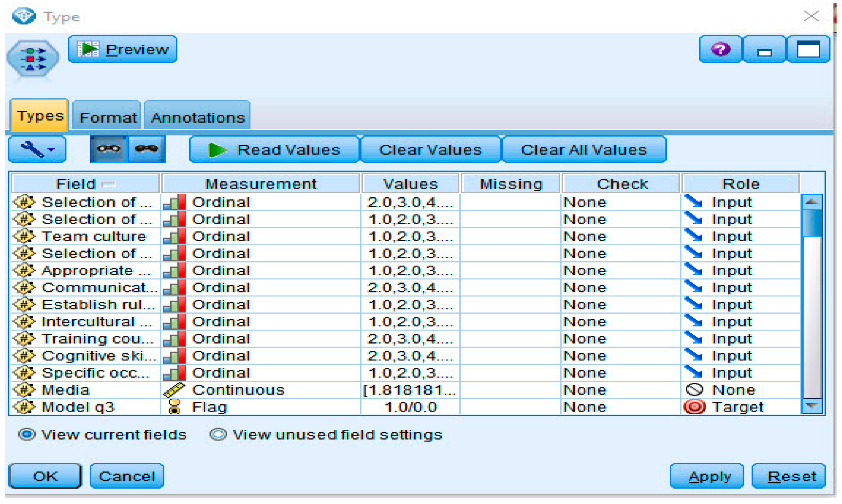Screen dimensions: 842x504
Task: Click the Flag measurement icon for Model q3
Action: (x=174, y=407)
